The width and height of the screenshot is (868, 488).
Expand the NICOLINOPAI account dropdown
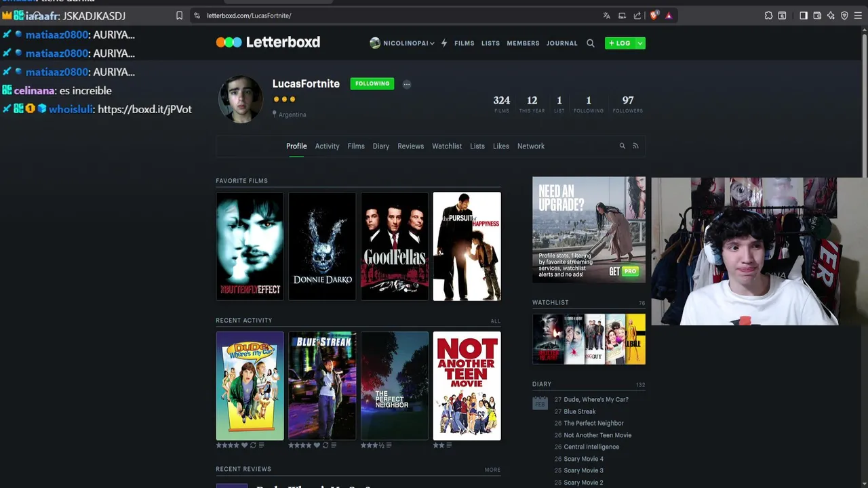pos(402,43)
